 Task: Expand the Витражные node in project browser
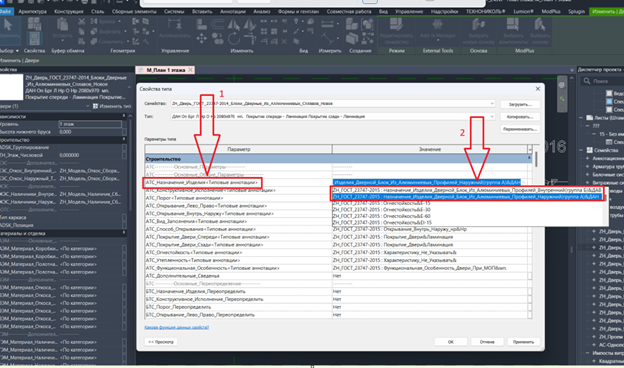coord(587,183)
